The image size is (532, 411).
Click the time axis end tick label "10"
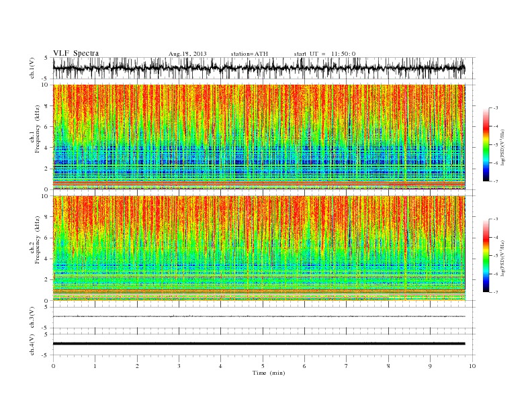point(472,366)
